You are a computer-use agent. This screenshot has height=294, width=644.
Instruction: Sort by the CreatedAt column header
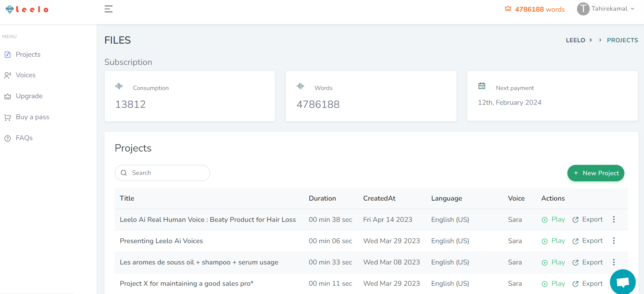point(379,198)
